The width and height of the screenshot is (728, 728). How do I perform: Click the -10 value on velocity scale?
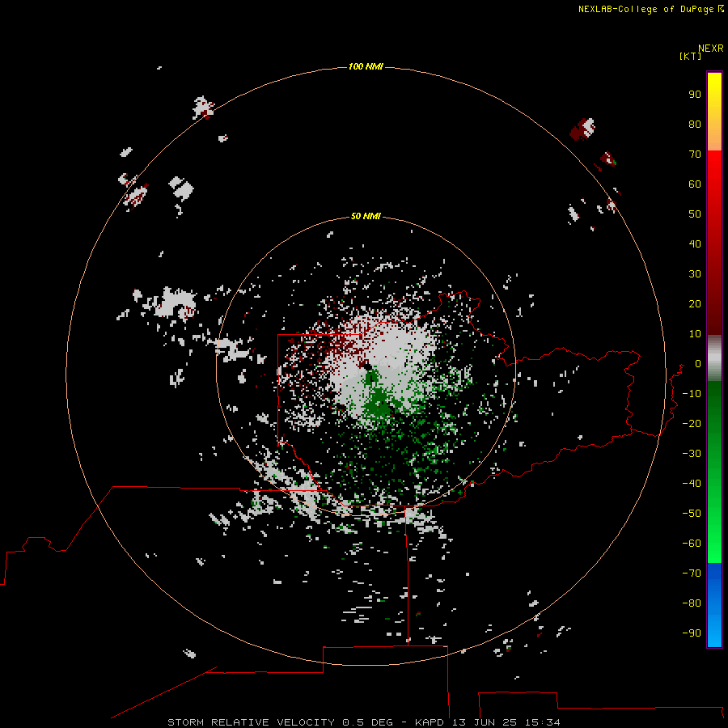pyautogui.click(x=692, y=394)
